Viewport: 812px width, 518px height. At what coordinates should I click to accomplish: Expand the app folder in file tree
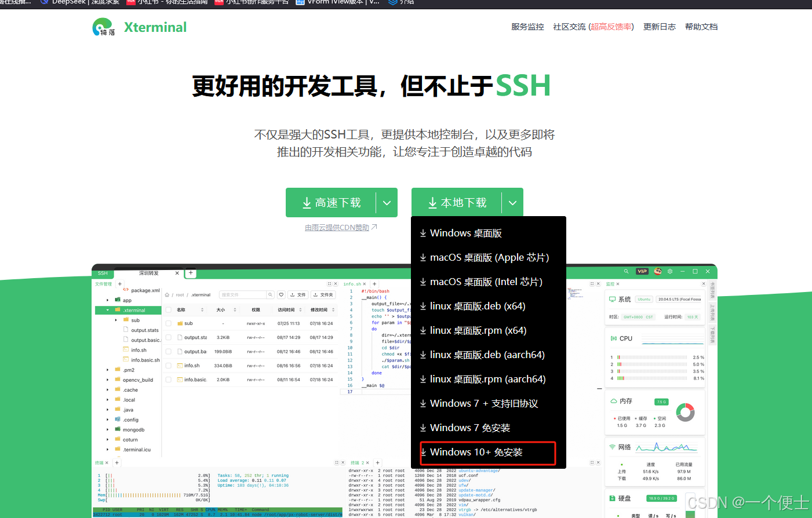click(108, 300)
